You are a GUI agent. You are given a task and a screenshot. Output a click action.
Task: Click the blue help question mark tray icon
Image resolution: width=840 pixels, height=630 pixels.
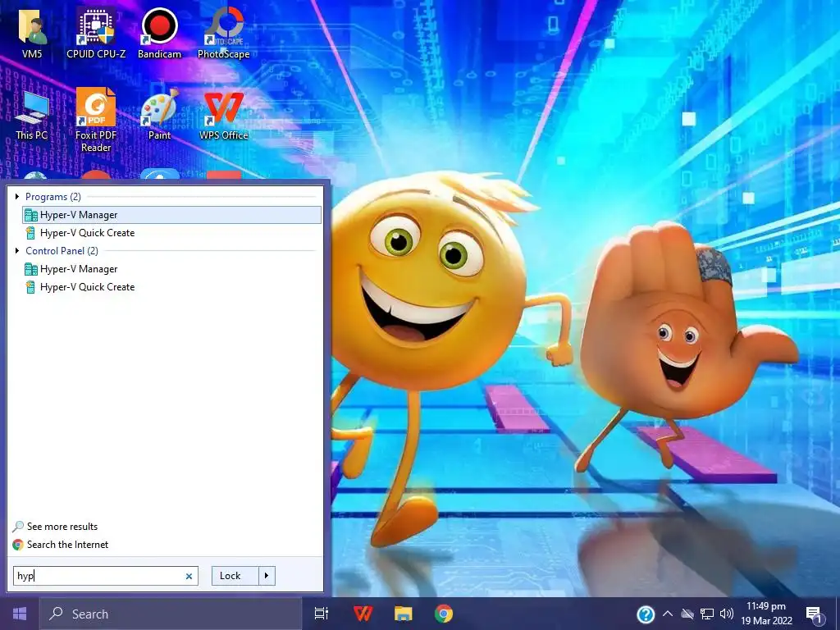[x=646, y=614]
